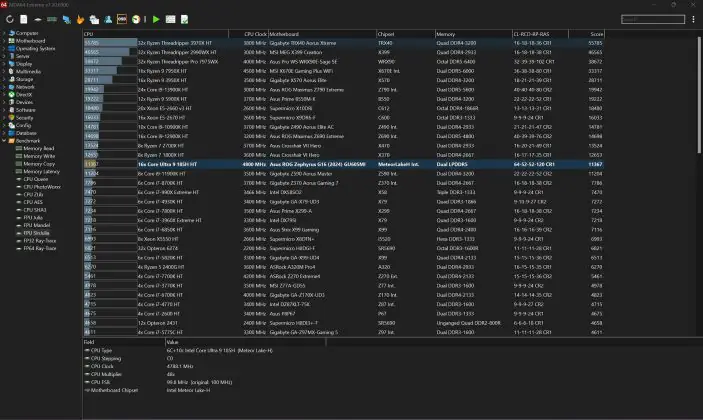
Task: Open the FP32 Ray-Trace benchmark
Action: pos(40,241)
